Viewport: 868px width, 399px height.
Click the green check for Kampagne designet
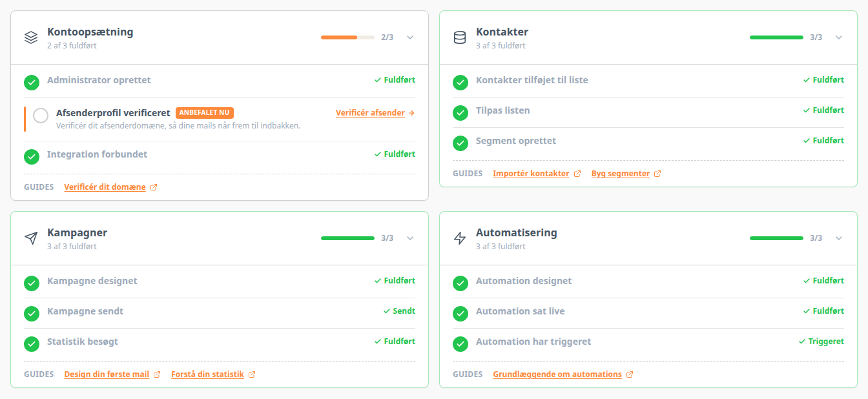32,283
